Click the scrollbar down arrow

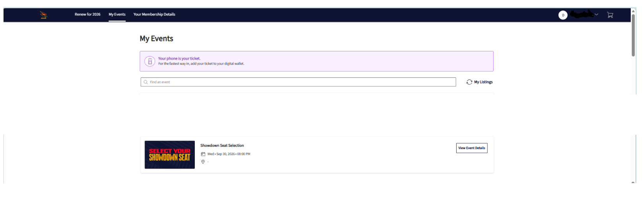[633, 182]
